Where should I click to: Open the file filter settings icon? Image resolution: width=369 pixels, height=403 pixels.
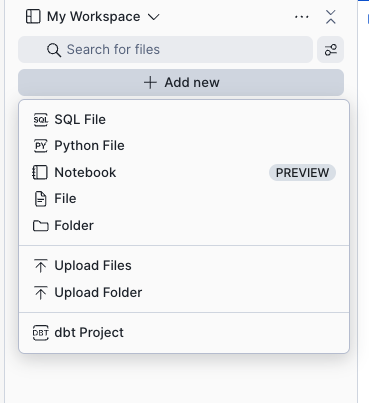click(x=330, y=50)
